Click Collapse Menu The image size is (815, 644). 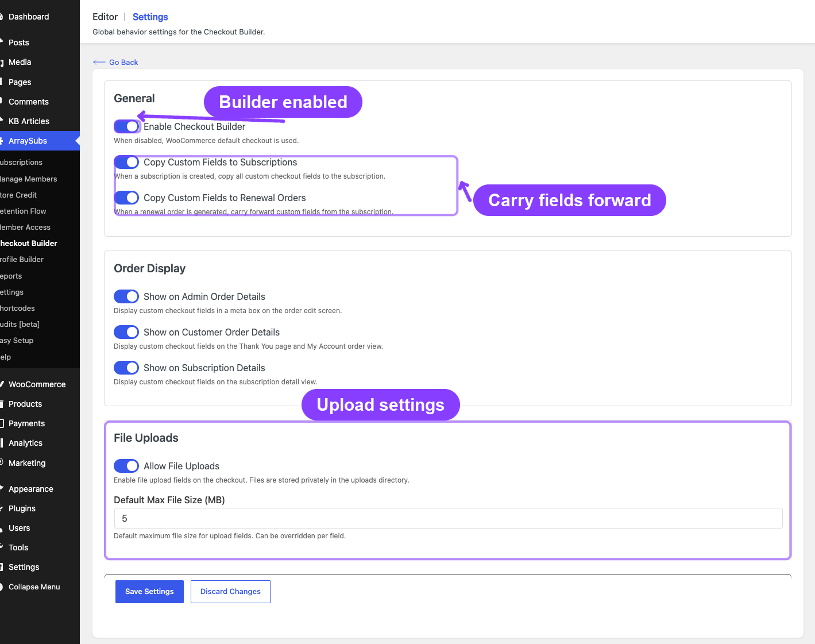40,587
